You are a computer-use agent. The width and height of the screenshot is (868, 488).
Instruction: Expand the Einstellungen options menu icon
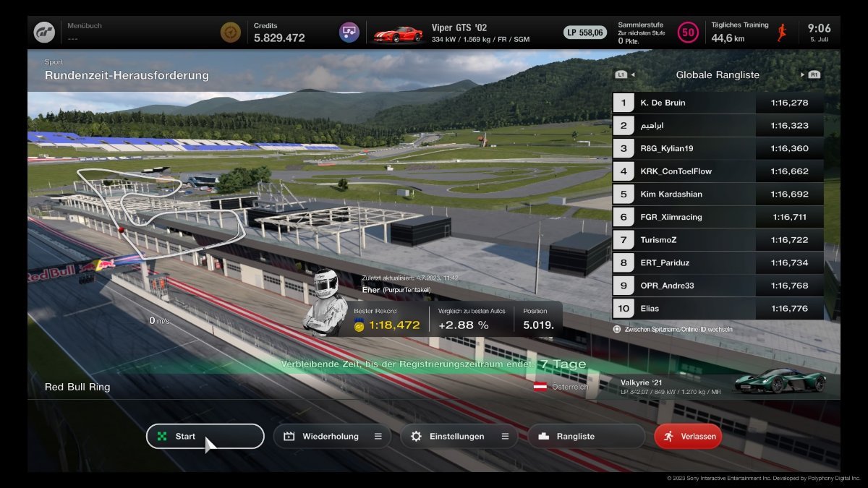coord(505,437)
